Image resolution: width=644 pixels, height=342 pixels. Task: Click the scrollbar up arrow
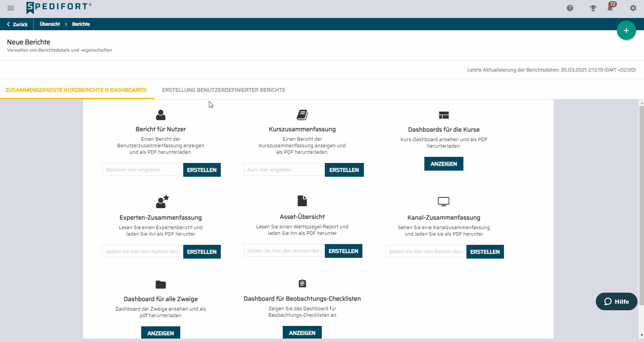(x=642, y=103)
